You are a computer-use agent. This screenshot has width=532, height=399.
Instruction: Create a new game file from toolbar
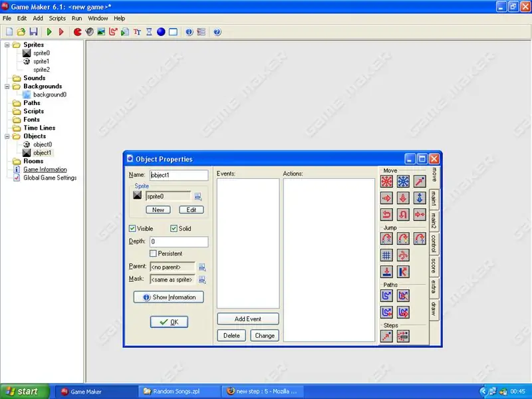pos(9,32)
